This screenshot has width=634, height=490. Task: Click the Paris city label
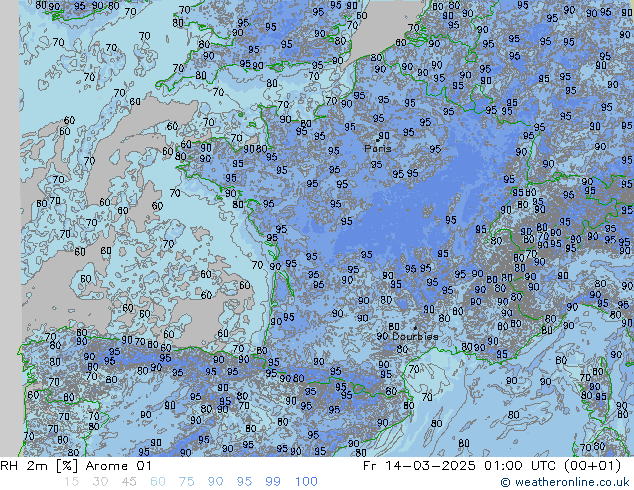(x=378, y=148)
